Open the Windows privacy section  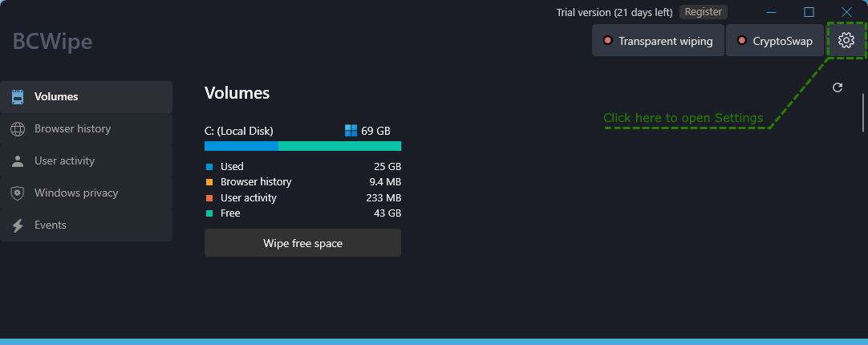coord(87,193)
